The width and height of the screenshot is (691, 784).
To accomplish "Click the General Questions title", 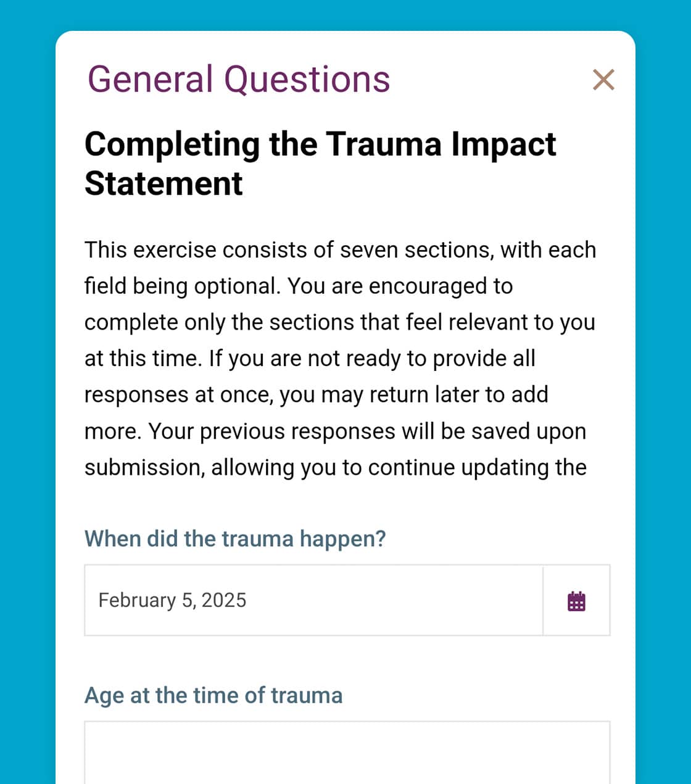I will (239, 80).
